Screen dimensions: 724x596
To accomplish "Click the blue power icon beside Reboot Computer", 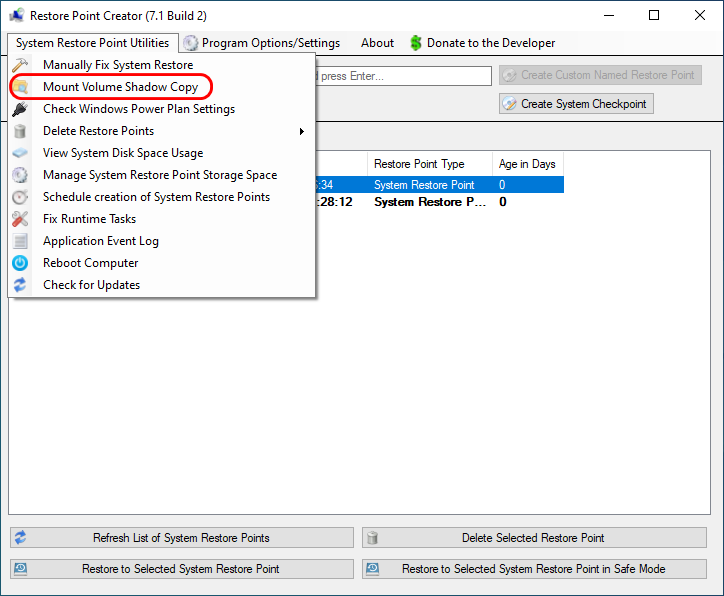I will 20,263.
